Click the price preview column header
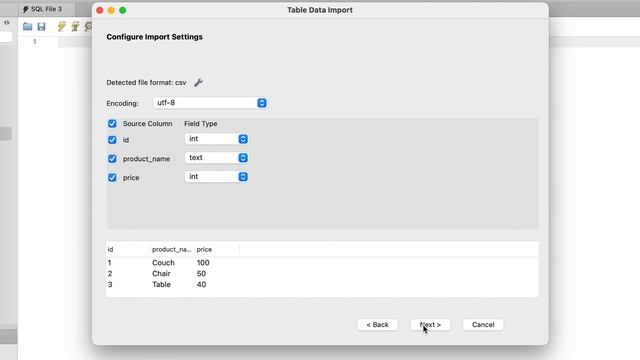This screenshot has width=640, height=360. click(216, 249)
